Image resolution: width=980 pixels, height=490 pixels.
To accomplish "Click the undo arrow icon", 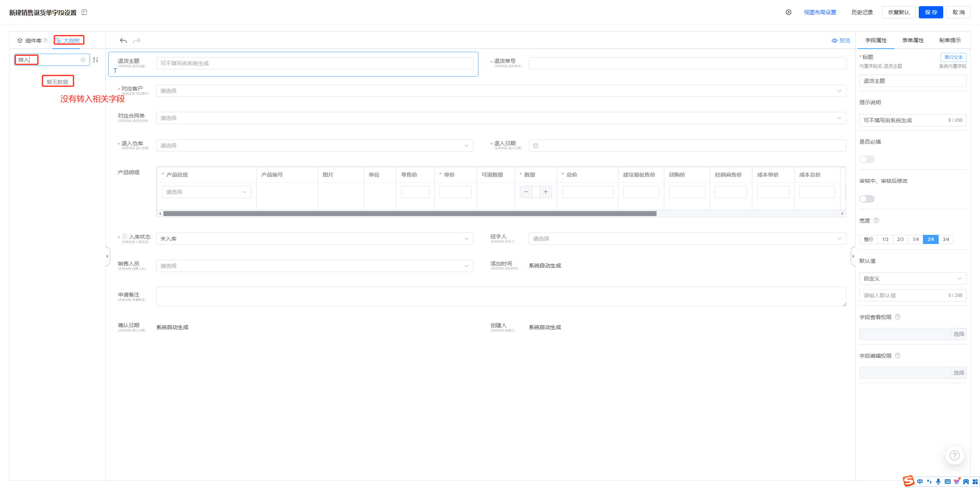I will (123, 41).
